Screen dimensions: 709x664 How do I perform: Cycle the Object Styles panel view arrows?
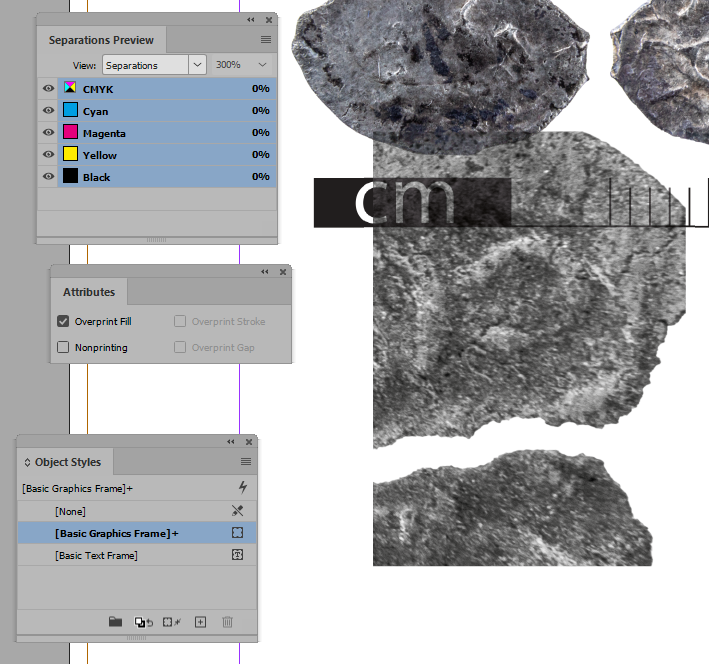[x=27, y=462]
